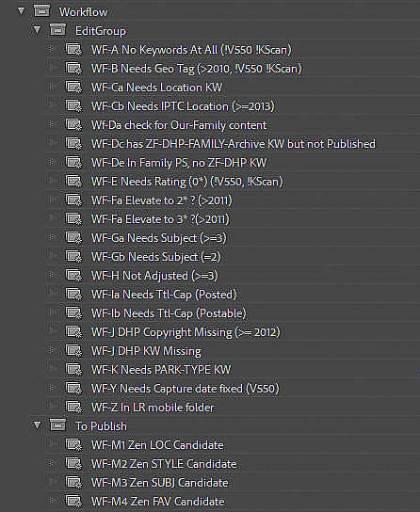Click smart collection icon for WF-Z LR mobile folder

[x=73, y=408]
